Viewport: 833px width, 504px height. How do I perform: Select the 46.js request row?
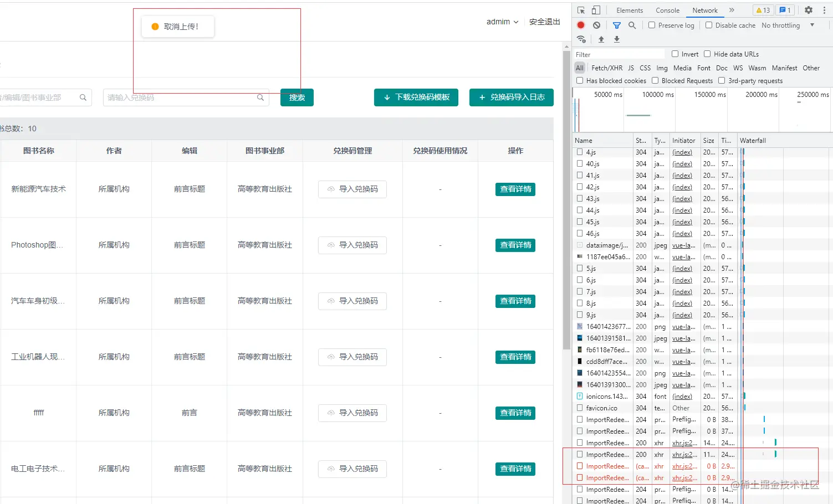[703, 234]
